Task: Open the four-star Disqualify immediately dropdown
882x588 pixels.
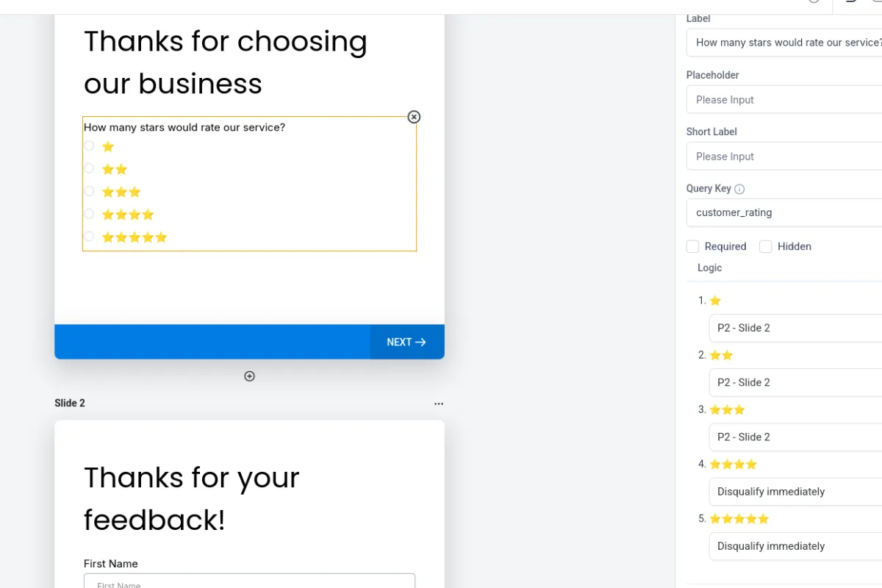Action: click(795, 491)
